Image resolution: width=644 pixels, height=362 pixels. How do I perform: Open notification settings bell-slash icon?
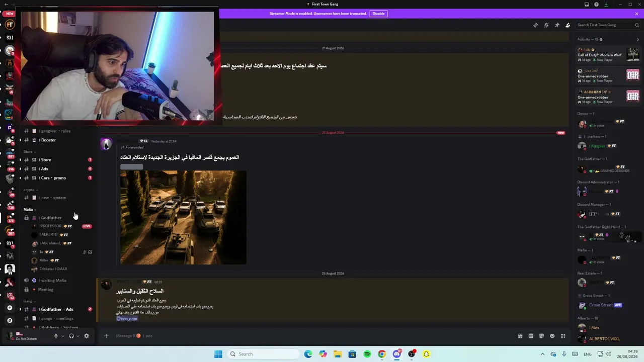(x=546, y=25)
